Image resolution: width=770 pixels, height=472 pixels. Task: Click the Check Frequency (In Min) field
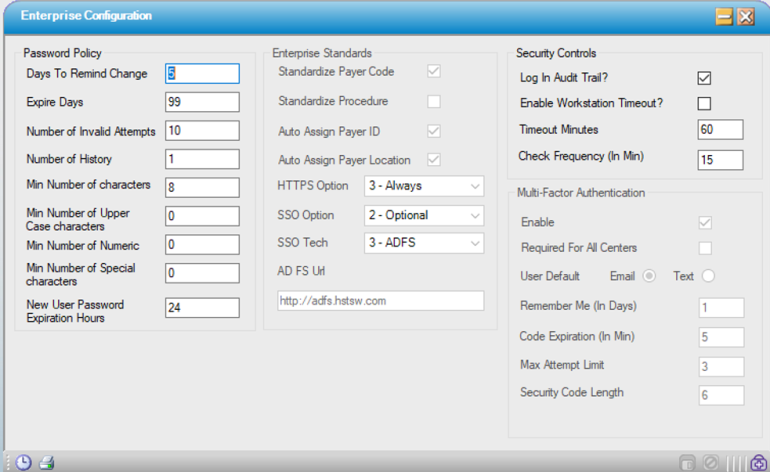tap(720, 160)
